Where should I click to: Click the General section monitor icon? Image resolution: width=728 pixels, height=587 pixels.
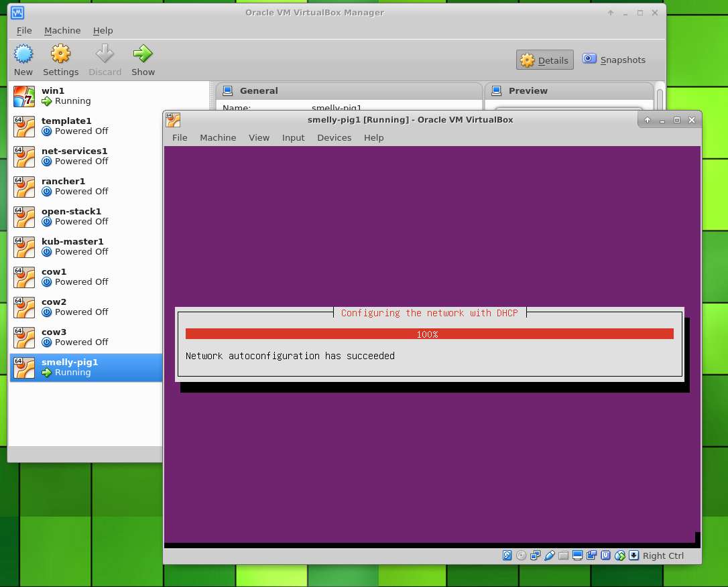(227, 90)
